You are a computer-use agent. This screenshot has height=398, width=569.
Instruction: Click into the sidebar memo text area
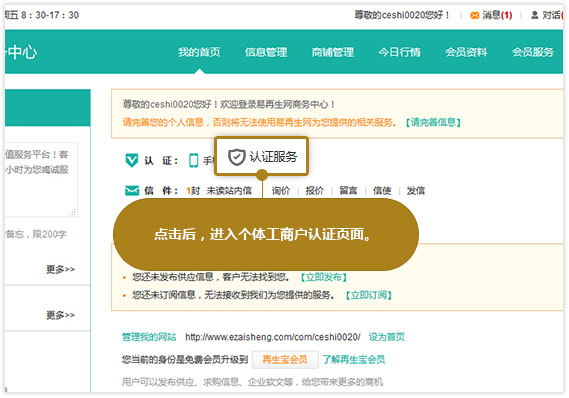click(41, 180)
